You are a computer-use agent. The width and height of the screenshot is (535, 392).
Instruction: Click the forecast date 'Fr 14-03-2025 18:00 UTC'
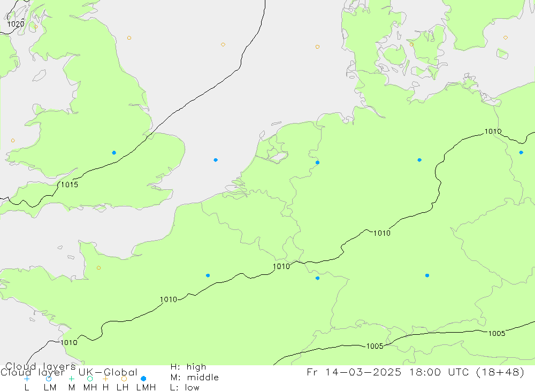(x=388, y=372)
